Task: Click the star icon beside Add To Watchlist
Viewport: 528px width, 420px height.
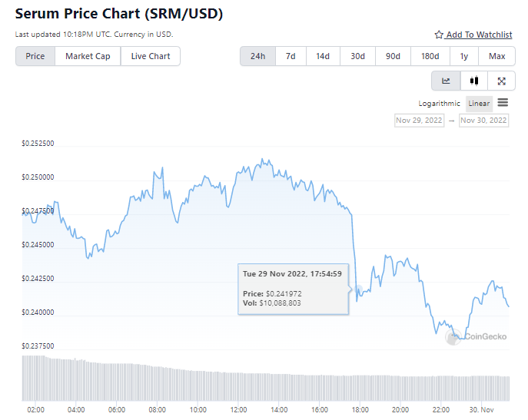Action: click(439, 35)
